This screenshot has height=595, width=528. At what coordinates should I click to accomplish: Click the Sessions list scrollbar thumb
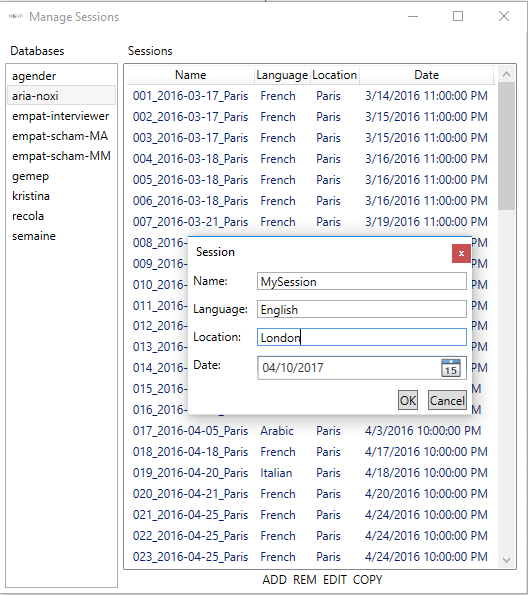coord(506,146)
